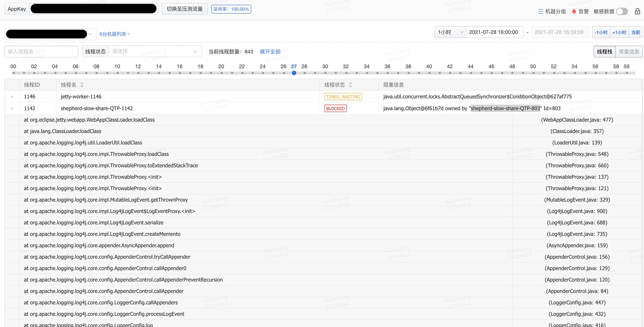The image size is (644, 327).
Task: Toggle the 敏感数据 switch
Action: (622, 11)
